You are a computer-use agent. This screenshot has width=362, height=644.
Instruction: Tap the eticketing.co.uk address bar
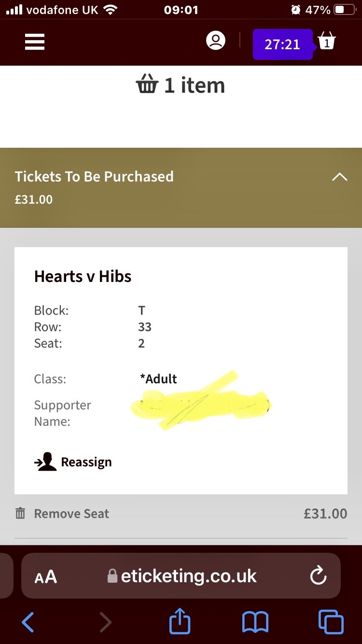click(188, 575)
